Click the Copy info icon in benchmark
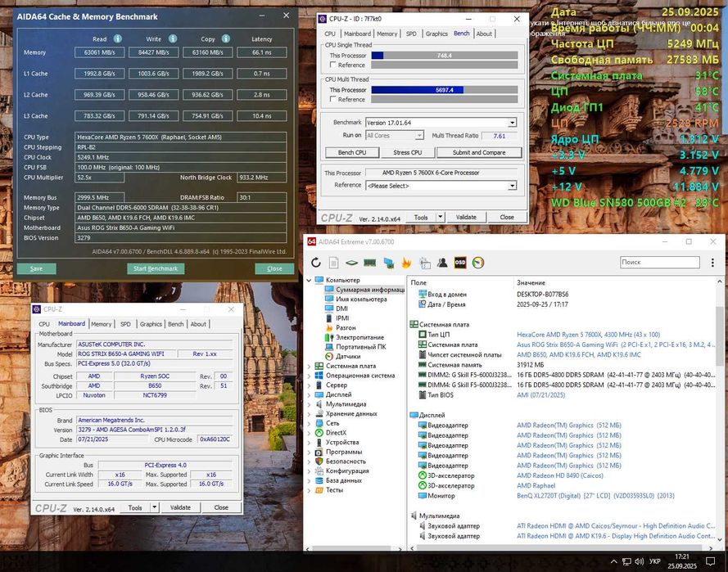 click(225, 38)
